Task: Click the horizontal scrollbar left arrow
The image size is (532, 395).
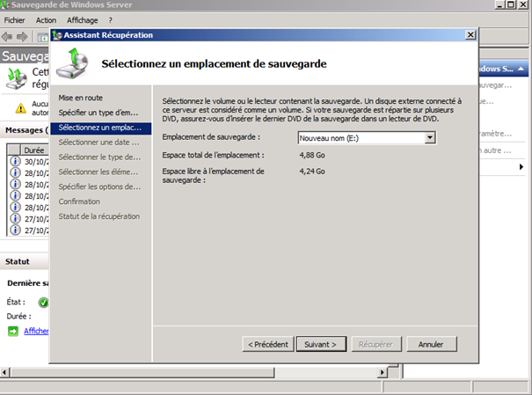Action: [x=4, y=372]
